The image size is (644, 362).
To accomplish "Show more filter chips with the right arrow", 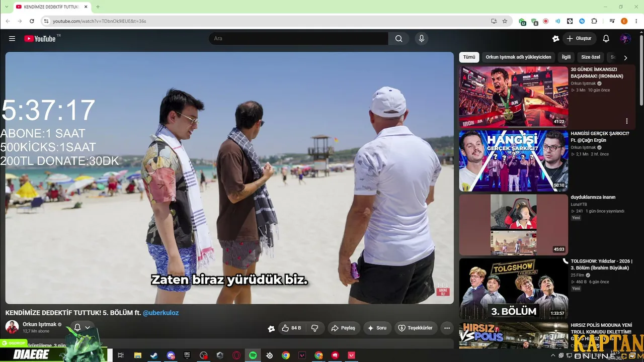I will (x=625, y=57).
